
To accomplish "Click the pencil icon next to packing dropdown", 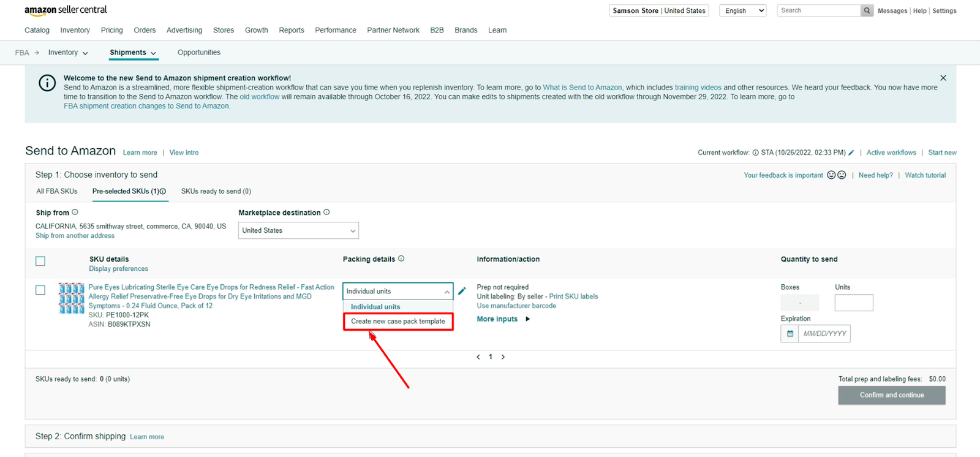I will (462, 291).
